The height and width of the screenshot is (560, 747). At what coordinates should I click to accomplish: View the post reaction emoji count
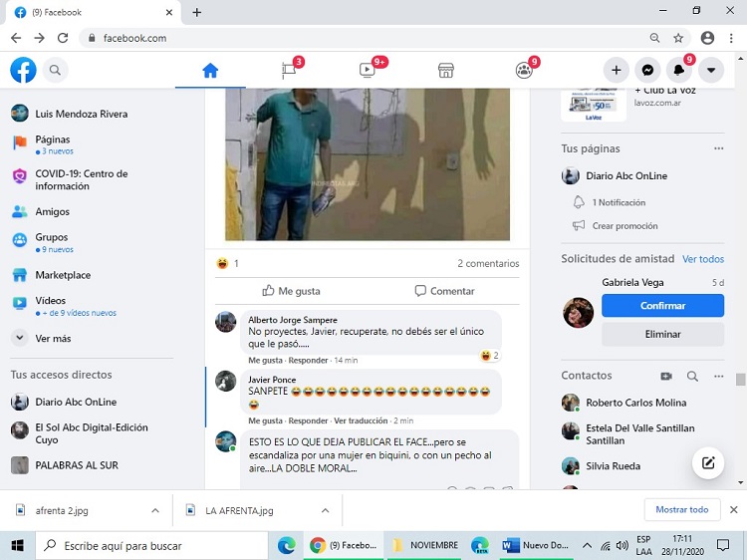click(227, 263)
